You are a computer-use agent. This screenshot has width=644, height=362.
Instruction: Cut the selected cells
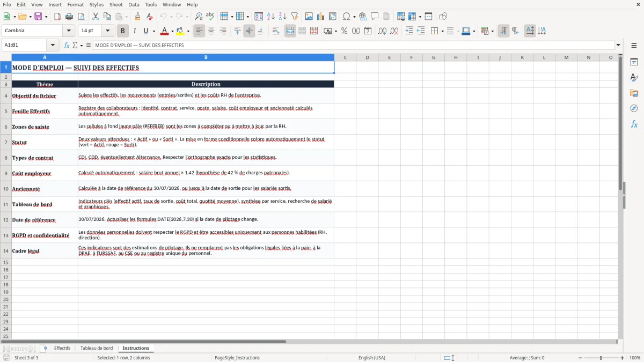pyautogui.click(x=95, y=17)
